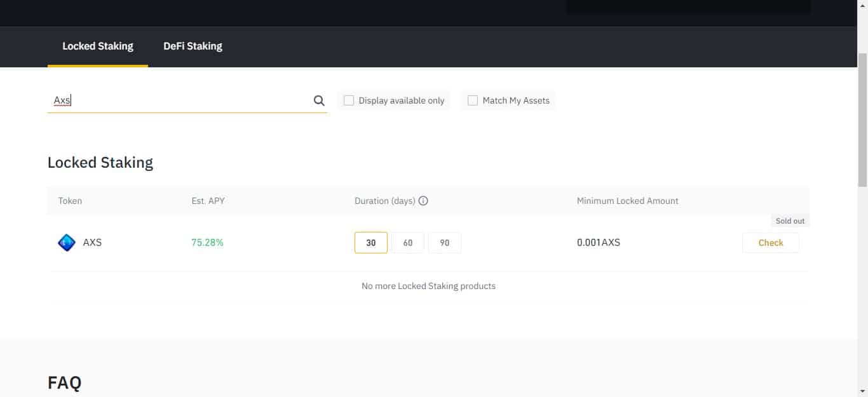
Task: Click the AXS diamond icon in the row
Action: pyautogui.click(x=66, y=242)
